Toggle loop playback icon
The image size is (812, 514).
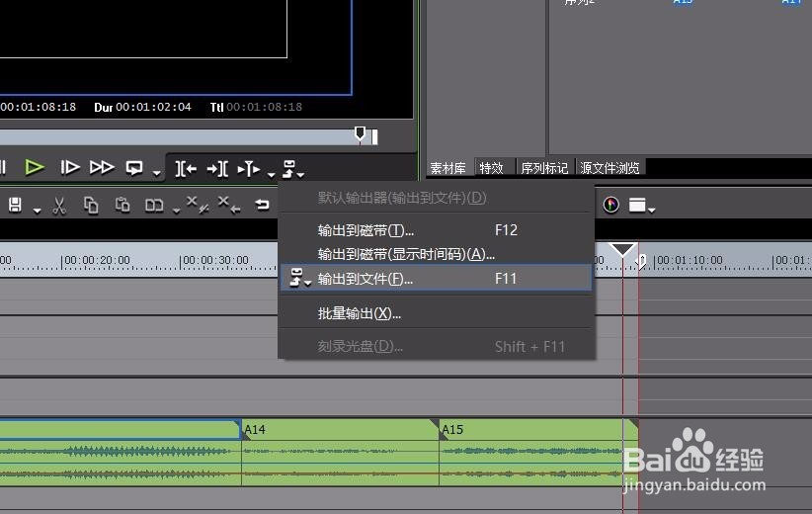[134, 168]
